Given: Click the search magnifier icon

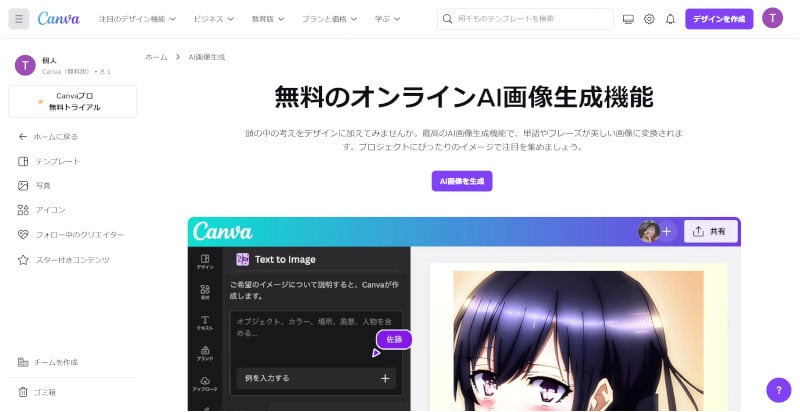Looking at the screenshot, I should pyautogui.click(x=447, y=19).
